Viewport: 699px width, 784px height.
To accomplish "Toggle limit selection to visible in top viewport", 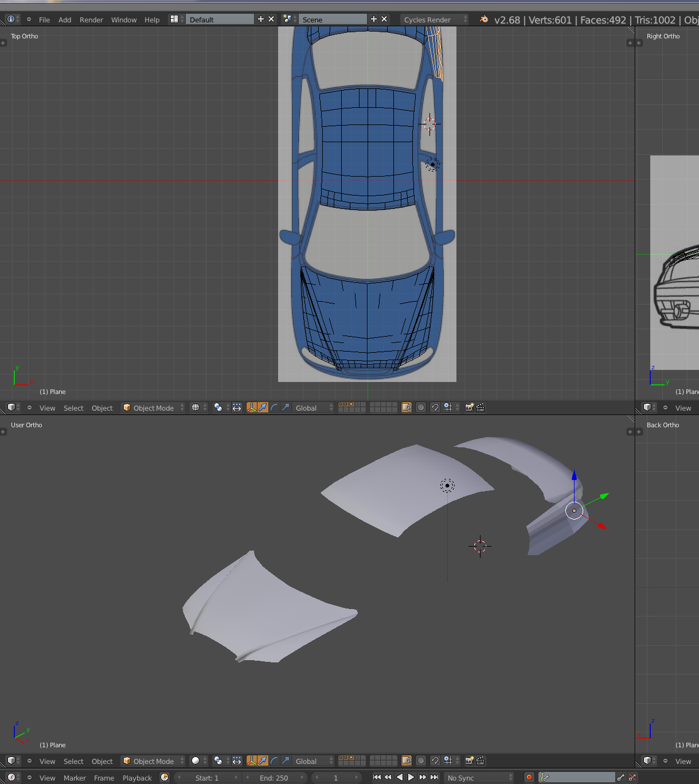I will (407, 407).
